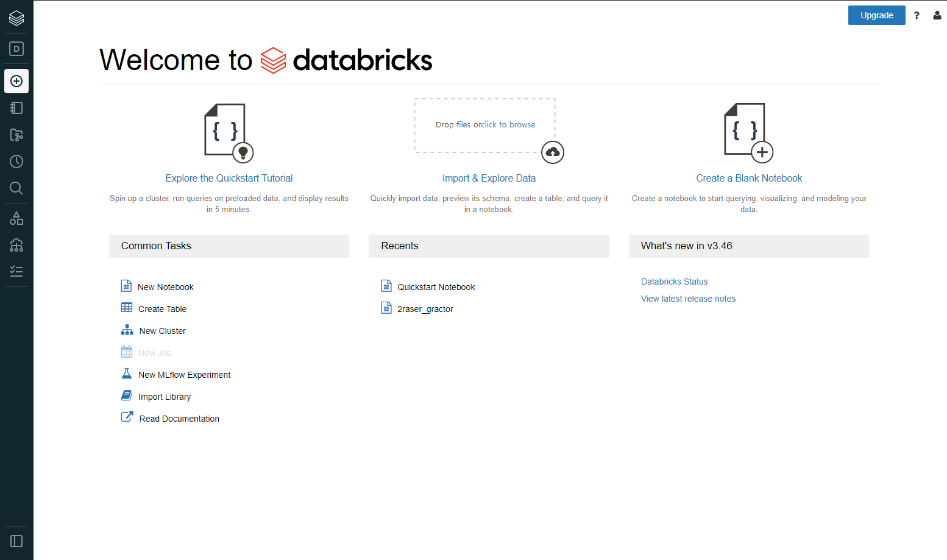Click the Create plus icon in sidebar
The width and height of the screenshot is (947, 560).
[16, 81]
